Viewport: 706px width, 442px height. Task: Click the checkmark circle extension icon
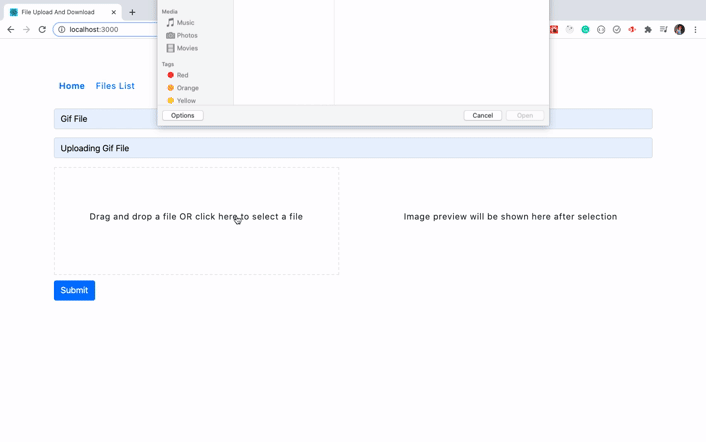coord(617,30)
